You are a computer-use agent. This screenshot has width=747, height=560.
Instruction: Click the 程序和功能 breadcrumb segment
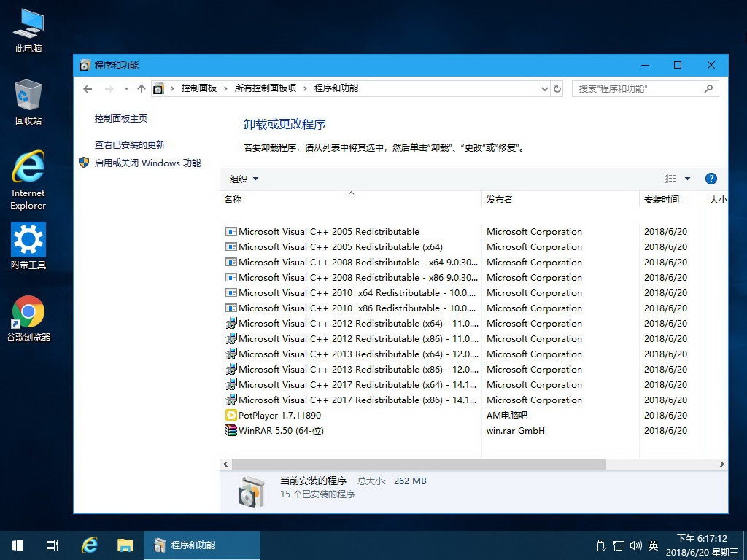336,88
